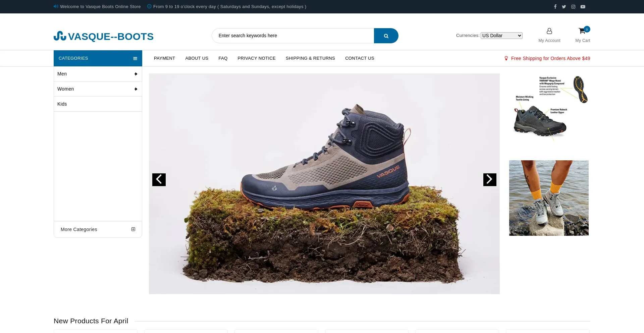The width and height of the screenshot is (644, 333).
Task: Open My Account user icon
Action: pyautogui.click(x=549, y=31)
